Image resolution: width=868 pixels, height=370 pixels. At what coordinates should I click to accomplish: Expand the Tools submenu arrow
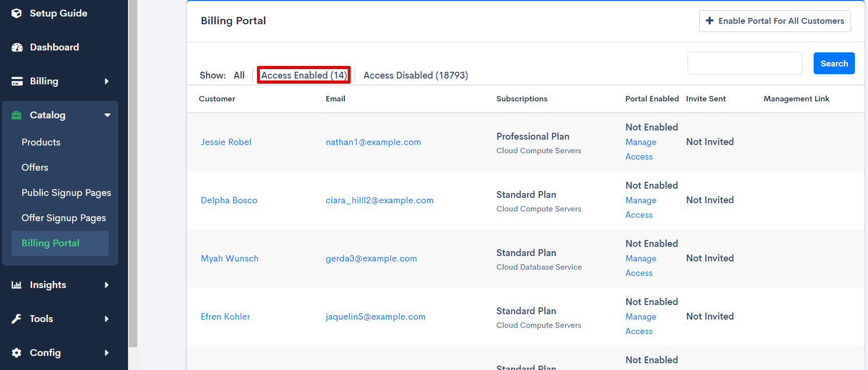coord(107,319)
